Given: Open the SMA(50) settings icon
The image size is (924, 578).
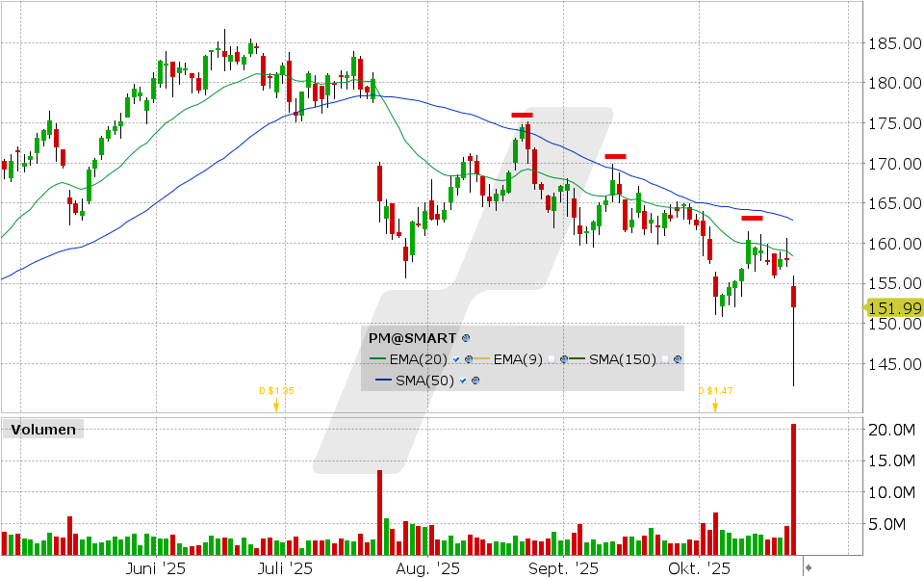Looking at the screenshot, I should pyautogui.click(x=475, y=381).
